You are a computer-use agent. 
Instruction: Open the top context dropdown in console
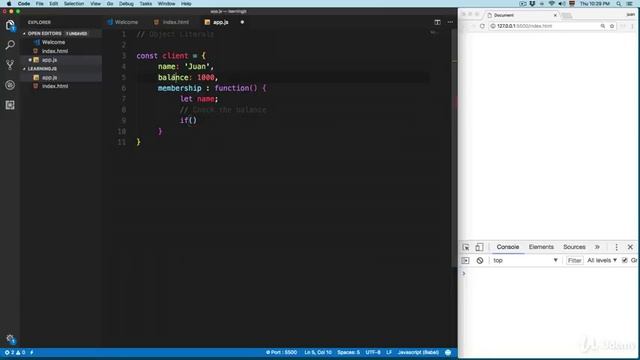[x=525, y=260]
